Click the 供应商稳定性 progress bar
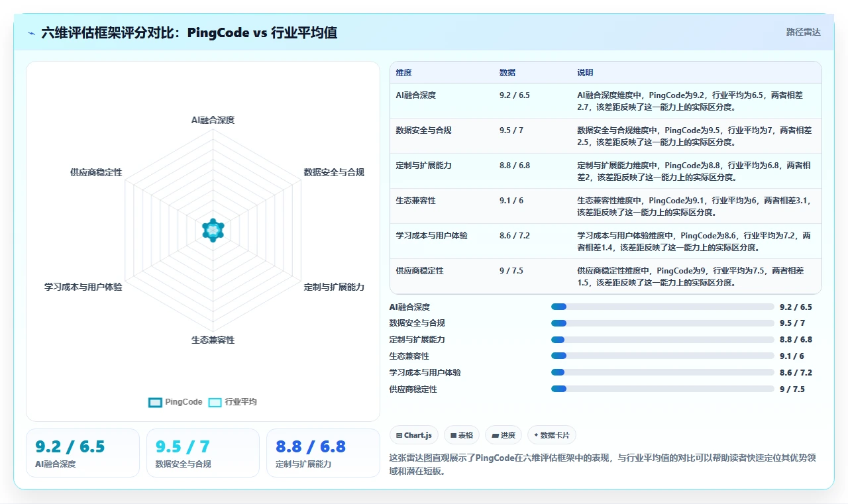The height and width of the screenshot is (504, 848). click(x=662, y=389)
